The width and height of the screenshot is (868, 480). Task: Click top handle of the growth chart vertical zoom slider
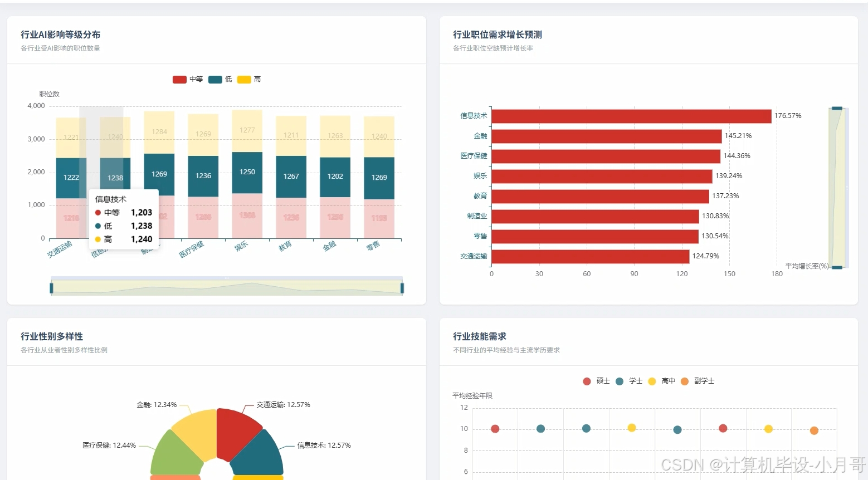click(x=837, y=108)
